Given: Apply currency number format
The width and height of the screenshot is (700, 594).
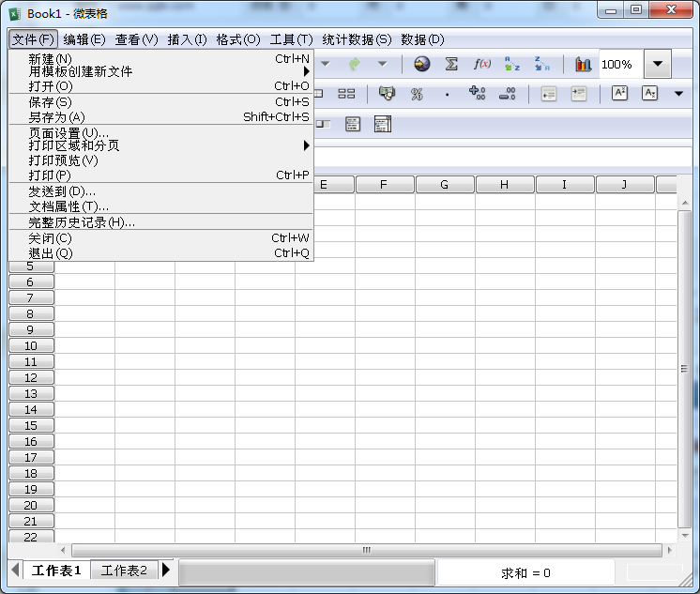Looking at the screenshot, I should (x=387, y=94).
